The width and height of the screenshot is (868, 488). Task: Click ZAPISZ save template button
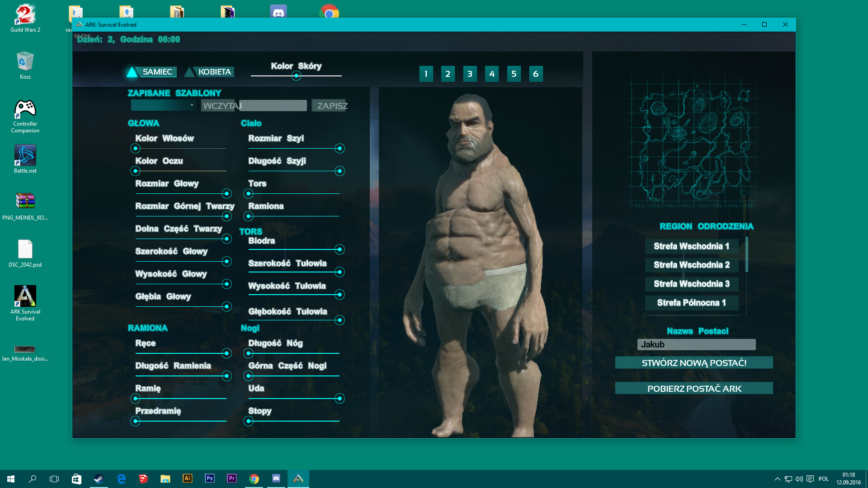tap(329, 106)
